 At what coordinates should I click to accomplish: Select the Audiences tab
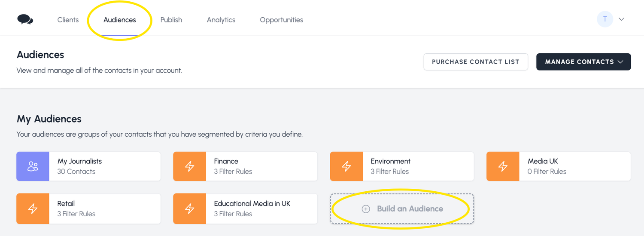pyautogui.click(x=120, y=20)
